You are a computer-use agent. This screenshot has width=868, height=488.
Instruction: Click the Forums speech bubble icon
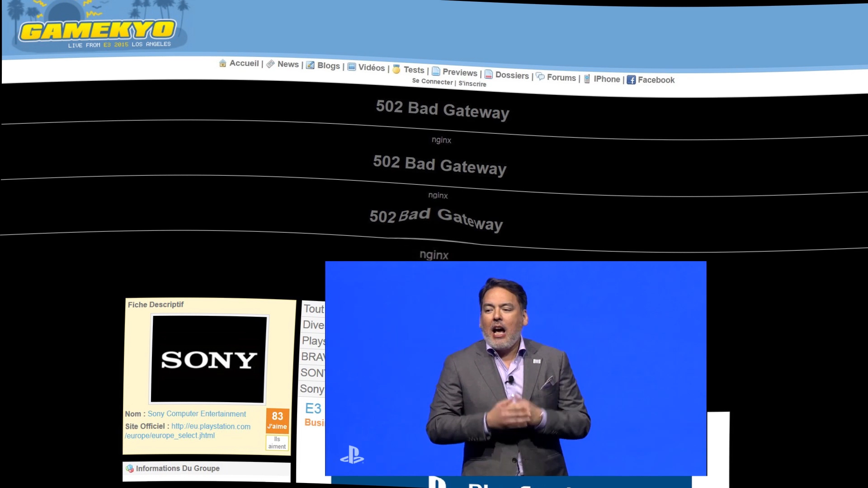pyautogui.click(x=540, y=76)
